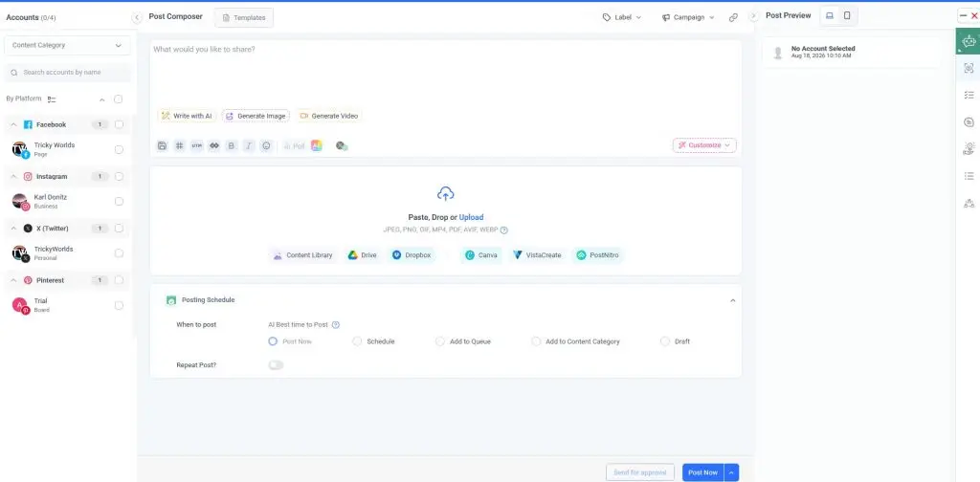Collapse the Pinterest accounts group
980x482 pixels.
pyautogui.click(x=13, y=280)
